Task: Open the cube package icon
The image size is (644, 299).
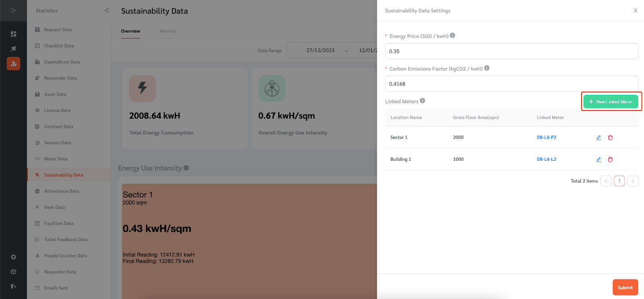Action: click(13, 272)
